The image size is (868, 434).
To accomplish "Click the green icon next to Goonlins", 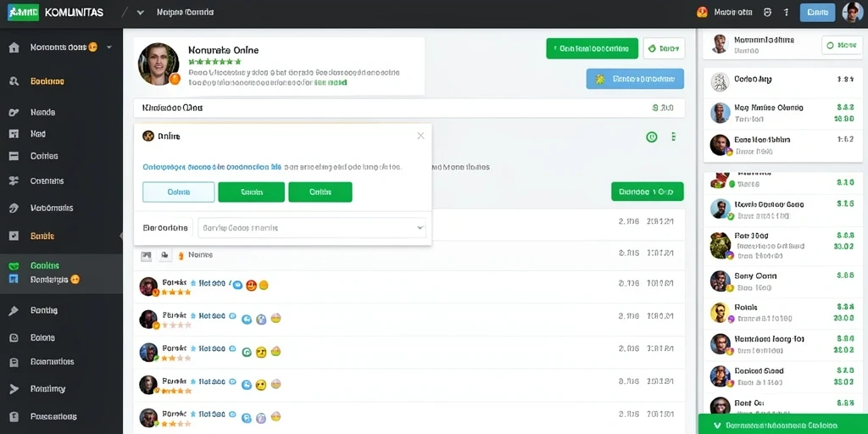I will pos(14,265).
